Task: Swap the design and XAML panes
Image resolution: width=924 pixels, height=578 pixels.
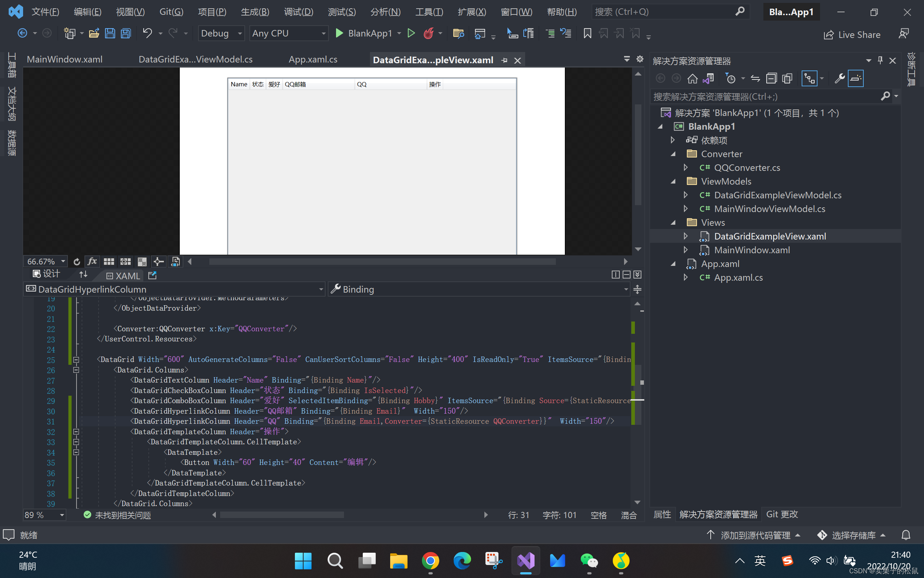Action: 83,274
